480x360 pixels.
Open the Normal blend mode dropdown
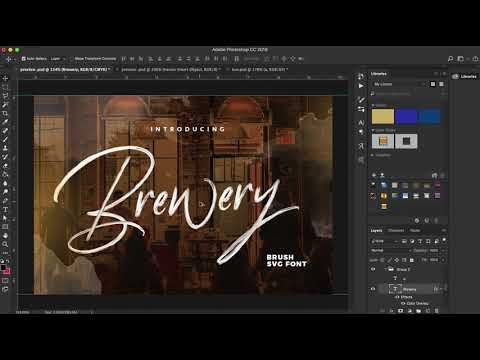[x=390, y=250]
